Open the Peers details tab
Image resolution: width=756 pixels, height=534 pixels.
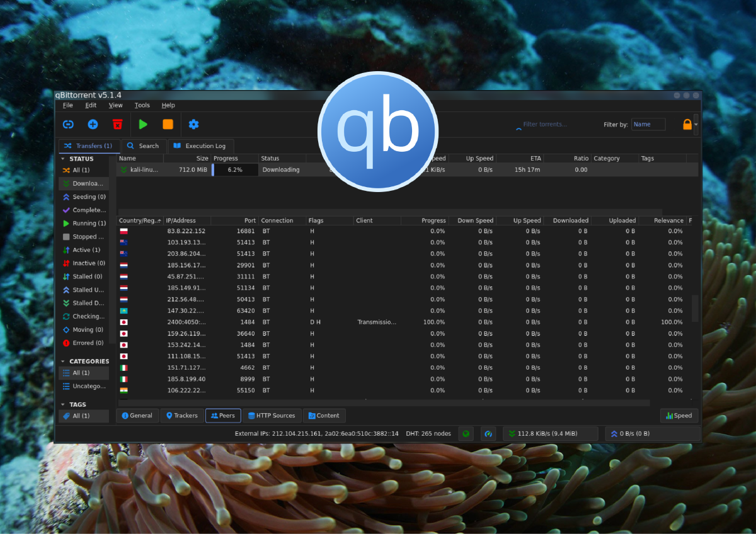[222, 416]
